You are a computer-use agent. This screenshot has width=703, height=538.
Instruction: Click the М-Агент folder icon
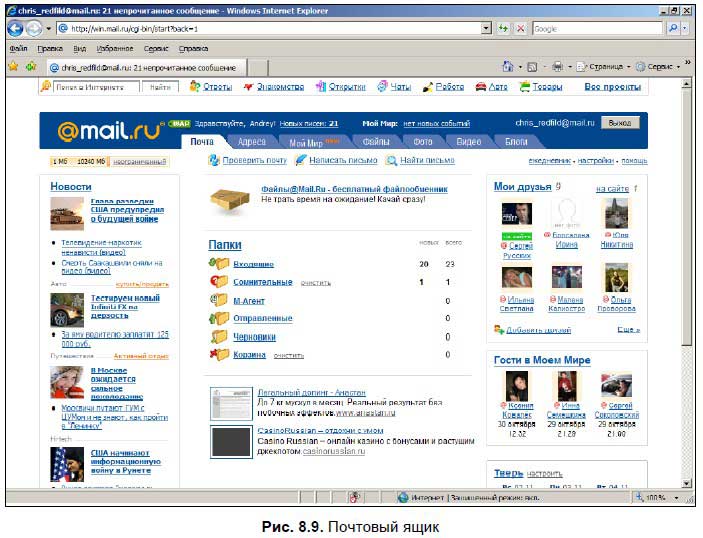point(219,299)
